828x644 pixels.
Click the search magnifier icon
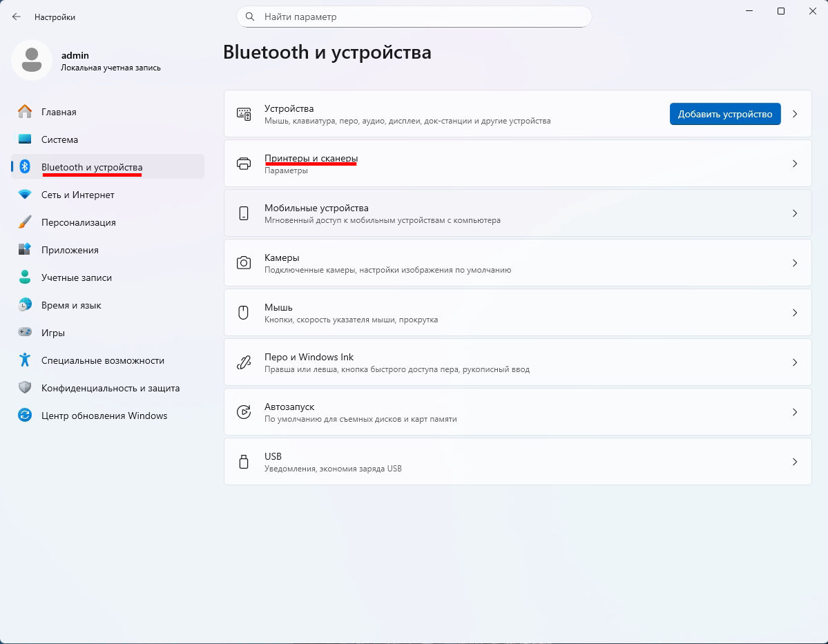pyautogui.click(x=250, y=17)
